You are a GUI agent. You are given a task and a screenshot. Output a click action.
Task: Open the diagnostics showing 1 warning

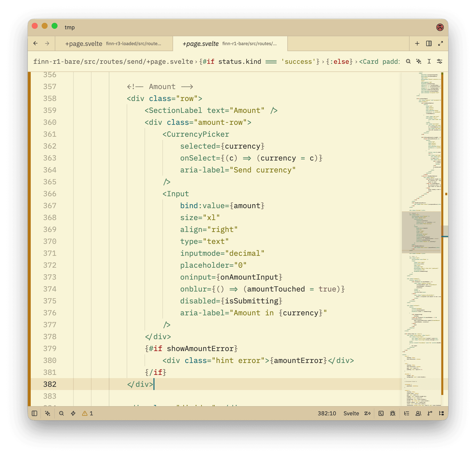tap(88, 413)
